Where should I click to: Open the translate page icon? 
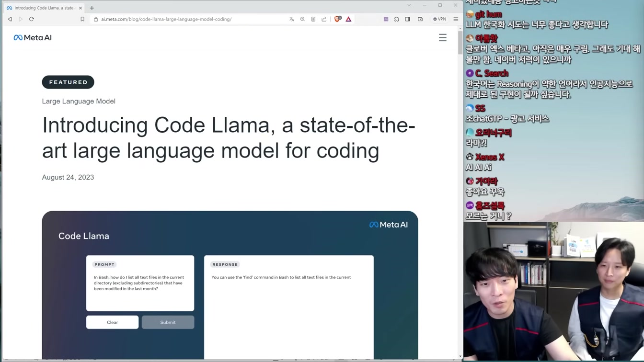[x=292, y=19]
